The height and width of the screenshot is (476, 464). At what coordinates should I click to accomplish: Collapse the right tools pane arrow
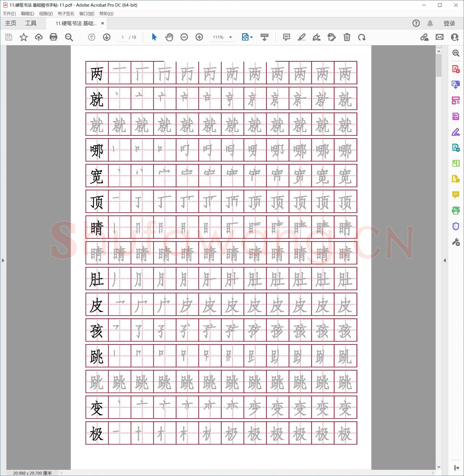point(445,260)
